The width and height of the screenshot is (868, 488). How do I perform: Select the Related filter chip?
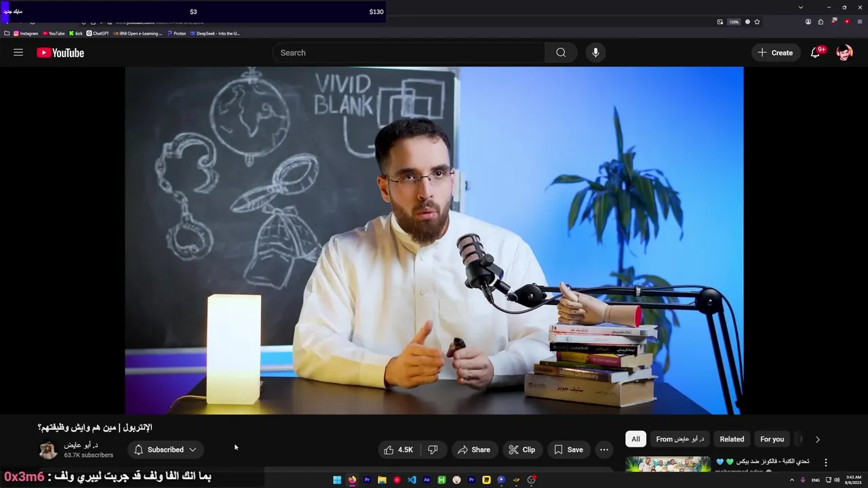click(x=732, y=439)
